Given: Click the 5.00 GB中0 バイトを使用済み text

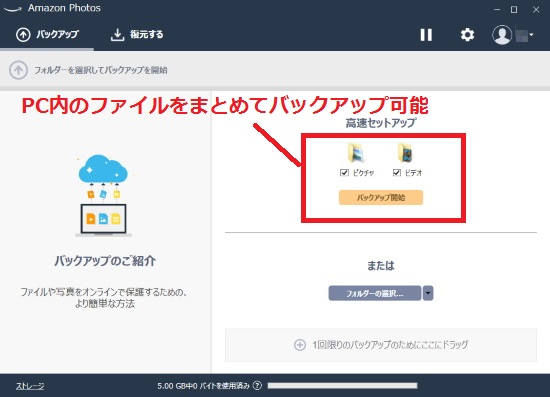Looking at the screenshot, I should 203,386.
